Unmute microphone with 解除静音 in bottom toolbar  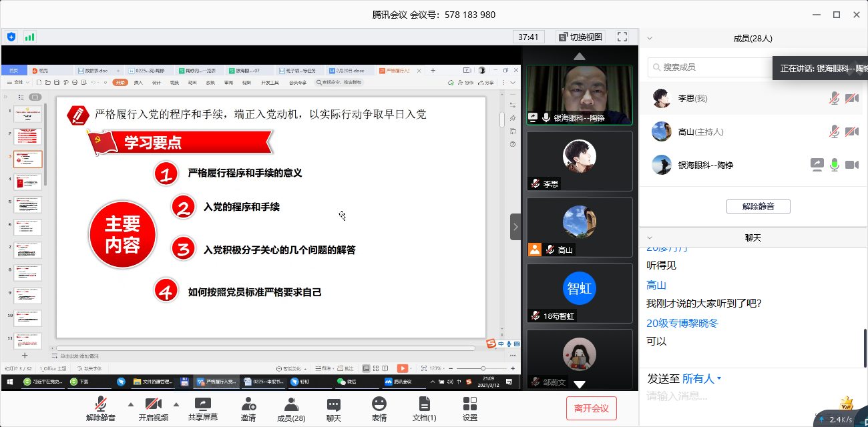click(x=102, y=408)
